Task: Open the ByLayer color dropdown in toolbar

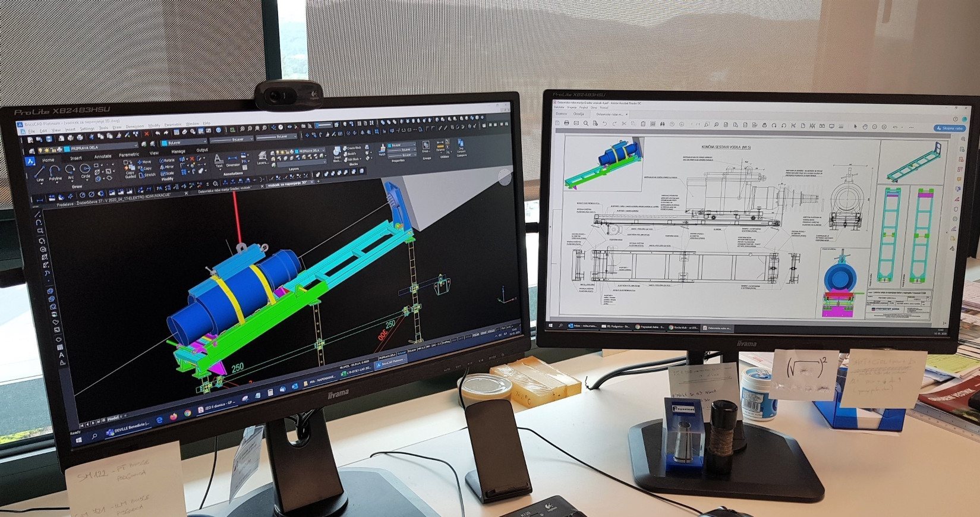Action: (184, 143)
